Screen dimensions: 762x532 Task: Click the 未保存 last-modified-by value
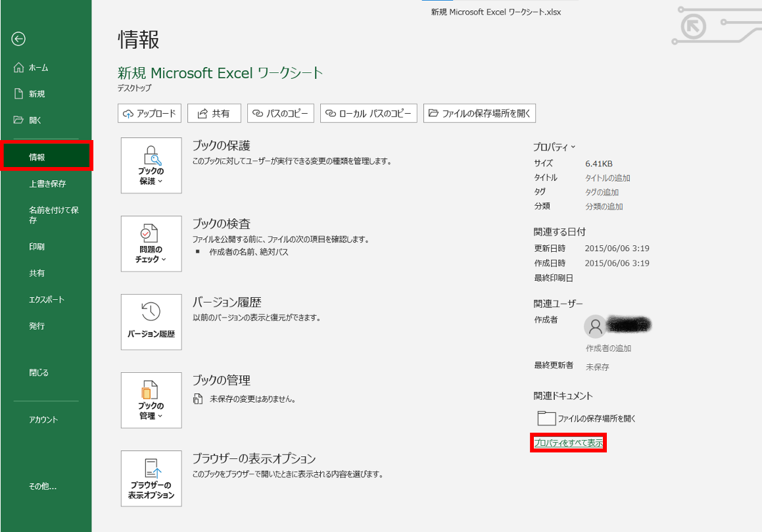click(597, 367)
